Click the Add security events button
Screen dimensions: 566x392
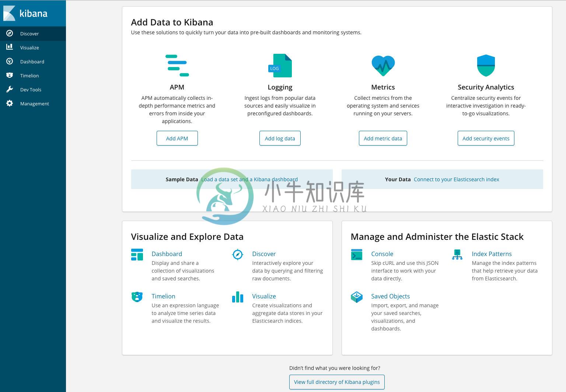486,138
